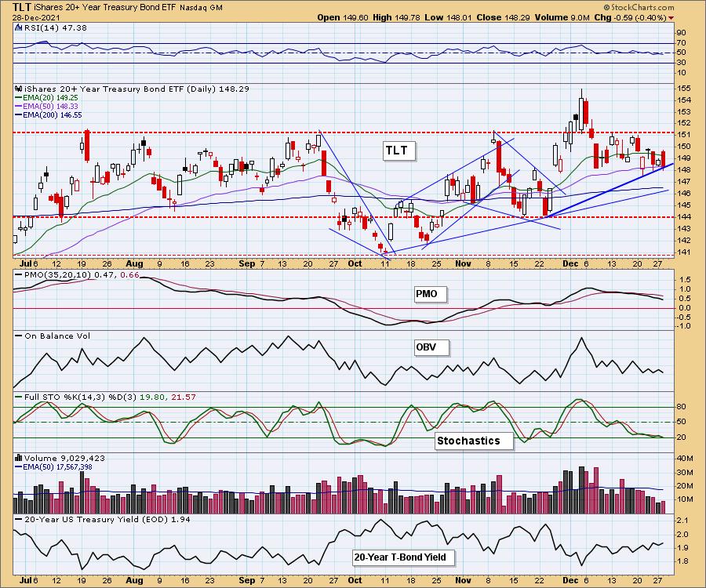Select the EMA(50) 17,567,398 volume legend
Image resolution: width=706 pixels, height=588 pixels.
coord(57,467)
